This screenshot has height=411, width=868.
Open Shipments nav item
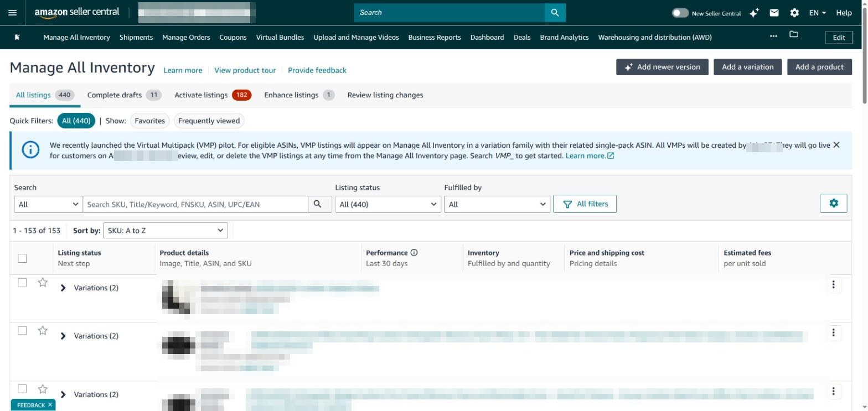[136, 37]
